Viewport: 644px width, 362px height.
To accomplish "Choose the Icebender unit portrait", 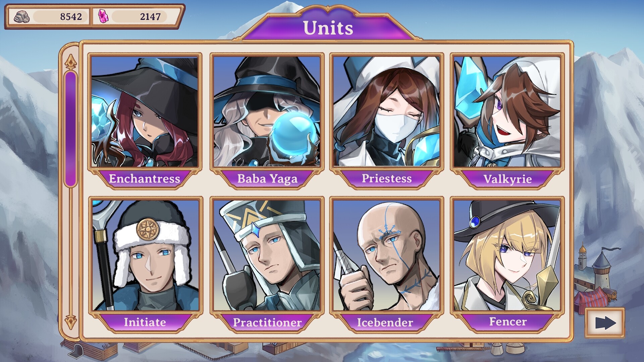I will tap(386, 255).
